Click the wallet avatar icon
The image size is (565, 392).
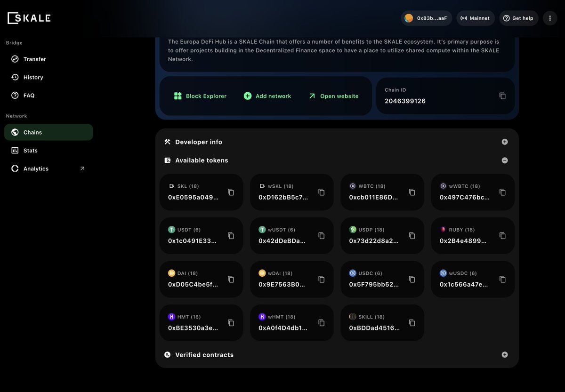pyautogui.click(x=409, y=18)
